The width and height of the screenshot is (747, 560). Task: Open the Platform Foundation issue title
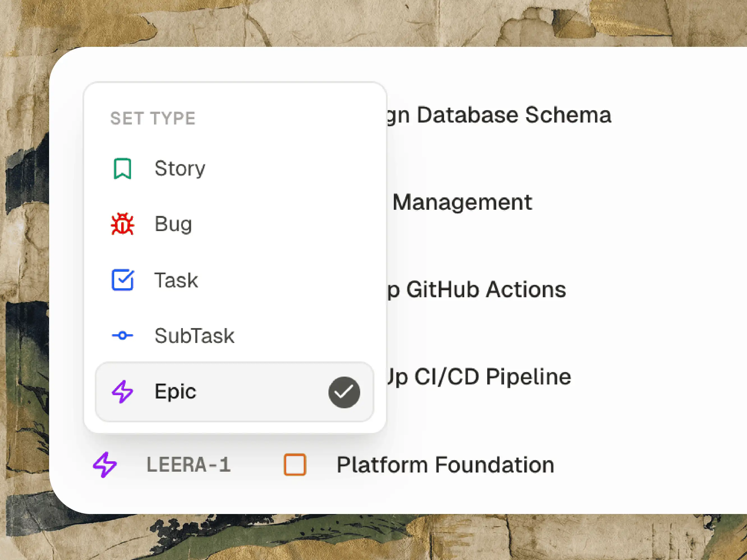pyautogui.click(x=445, y=465)
